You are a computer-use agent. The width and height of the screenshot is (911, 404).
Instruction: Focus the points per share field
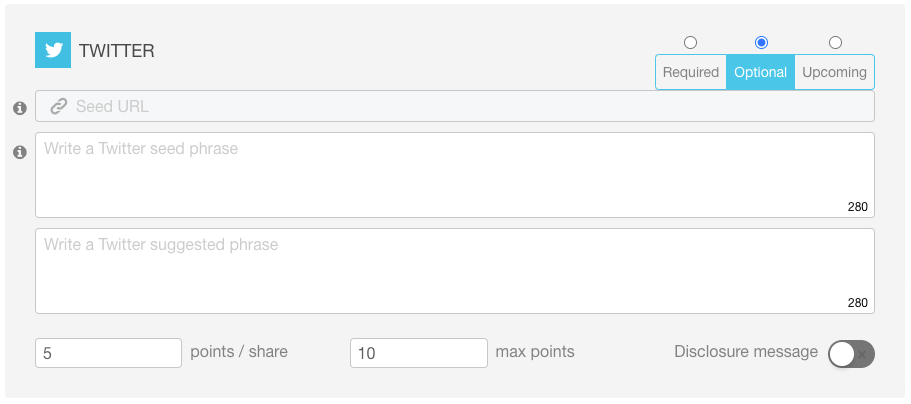(x=109, y=353)
